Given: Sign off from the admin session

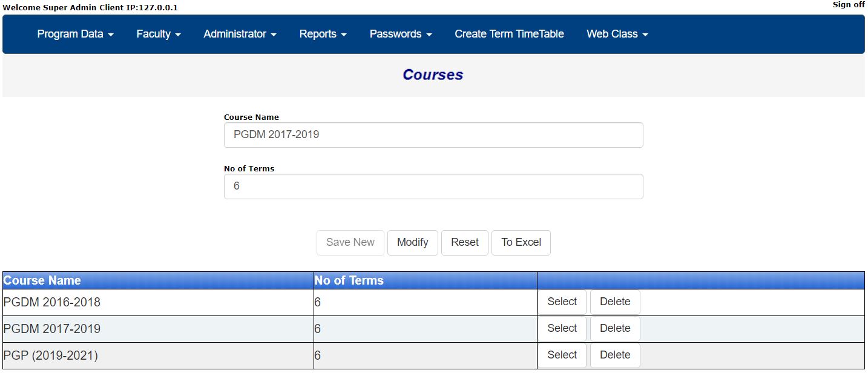Looking at the screenshot, I should 848,5.
